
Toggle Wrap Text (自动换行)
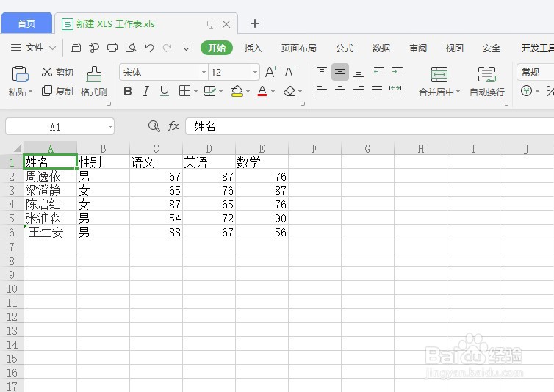[x=487, y=81]
